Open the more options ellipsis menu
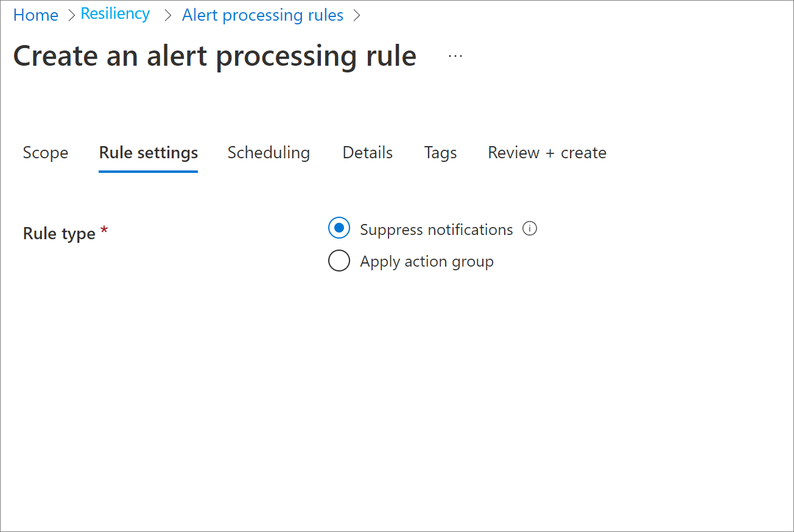Image resolution: width=794 pixels, height=532 pixels. tap(455, 55)
